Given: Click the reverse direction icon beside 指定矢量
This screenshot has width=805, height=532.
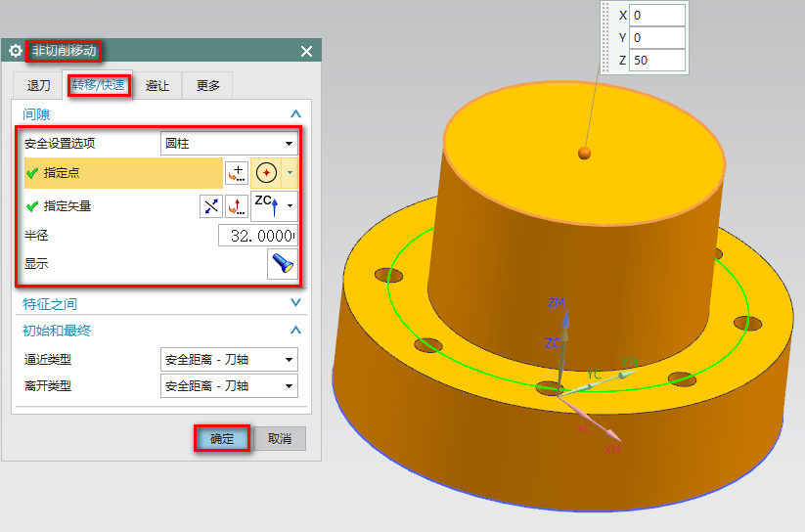Looking at the screenshot, I should (211, 206).
